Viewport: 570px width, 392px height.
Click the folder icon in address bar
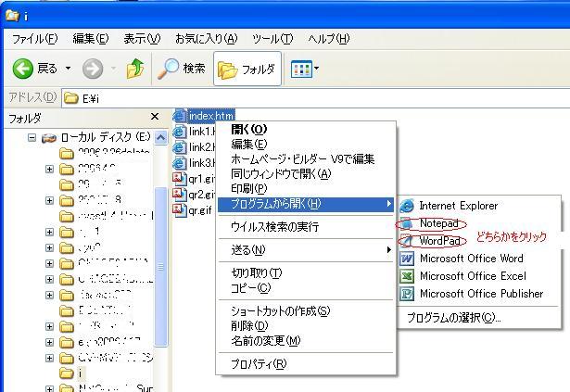70,98
